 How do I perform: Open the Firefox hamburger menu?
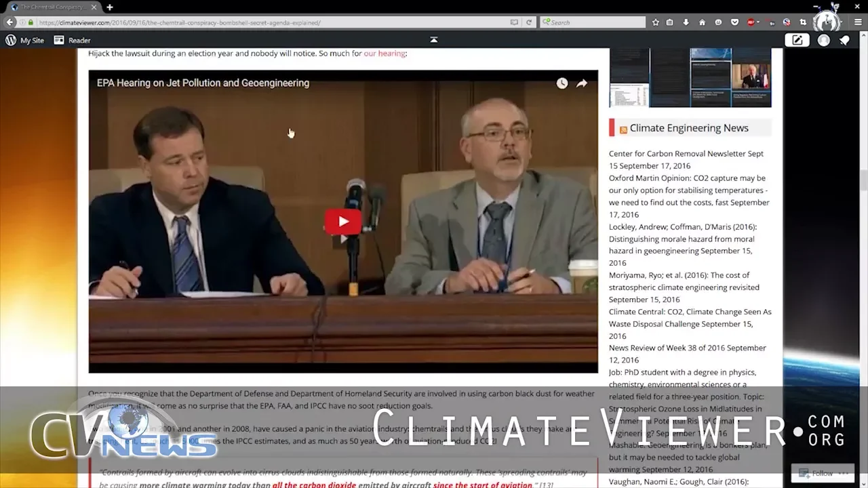858,22
